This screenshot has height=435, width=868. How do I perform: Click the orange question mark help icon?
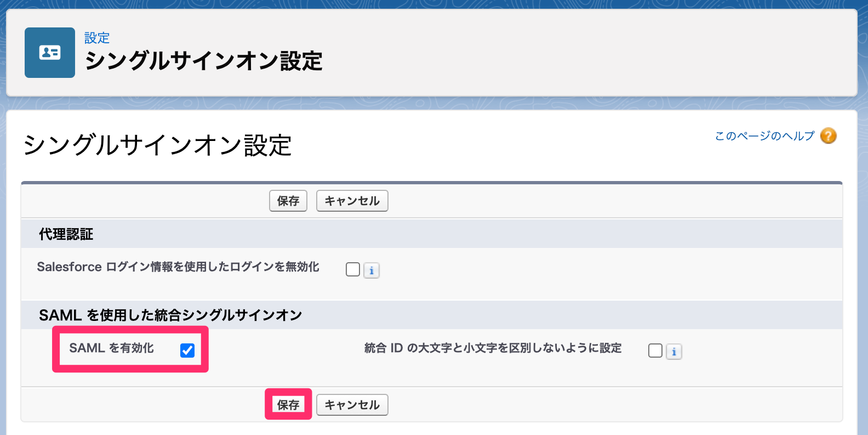828,135
